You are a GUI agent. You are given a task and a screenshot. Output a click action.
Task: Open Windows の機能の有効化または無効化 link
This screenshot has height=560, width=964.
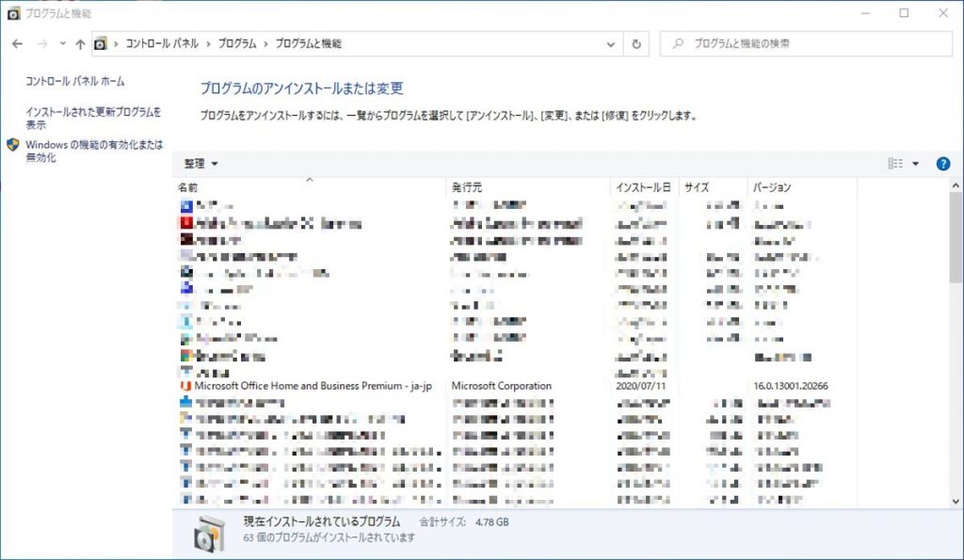pyautogui.click(x=94, y=152)
